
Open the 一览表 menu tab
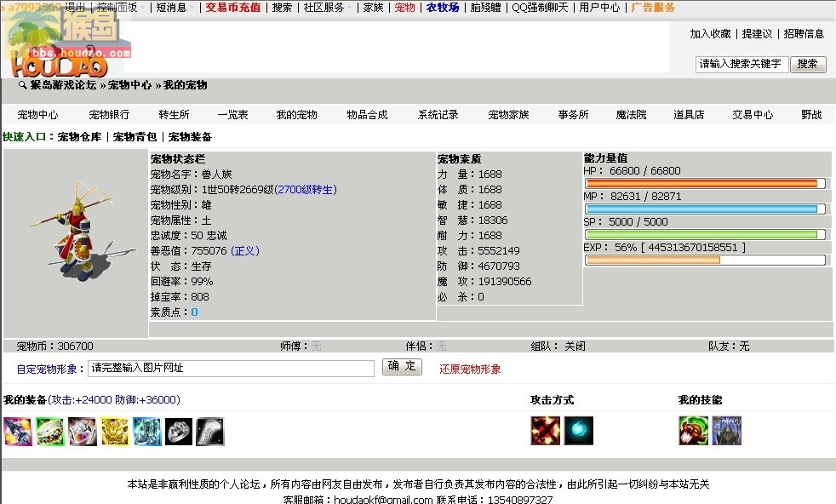(232, 115)
